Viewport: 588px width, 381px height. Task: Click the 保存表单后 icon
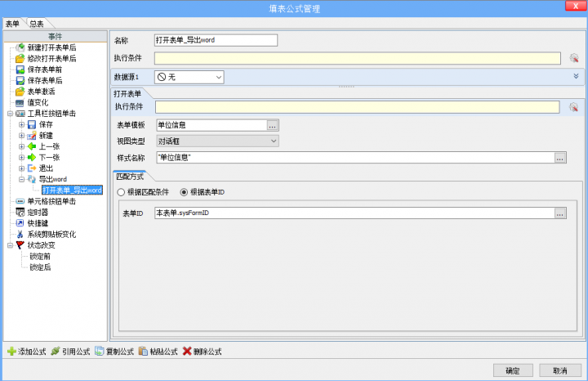(20, 80)
